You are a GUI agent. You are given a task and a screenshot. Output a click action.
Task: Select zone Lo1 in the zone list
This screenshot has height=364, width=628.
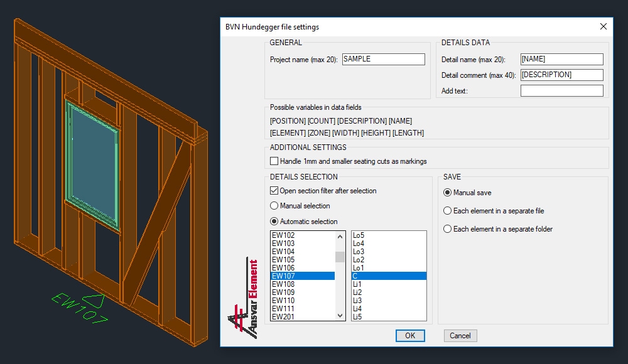pos(389,268)
